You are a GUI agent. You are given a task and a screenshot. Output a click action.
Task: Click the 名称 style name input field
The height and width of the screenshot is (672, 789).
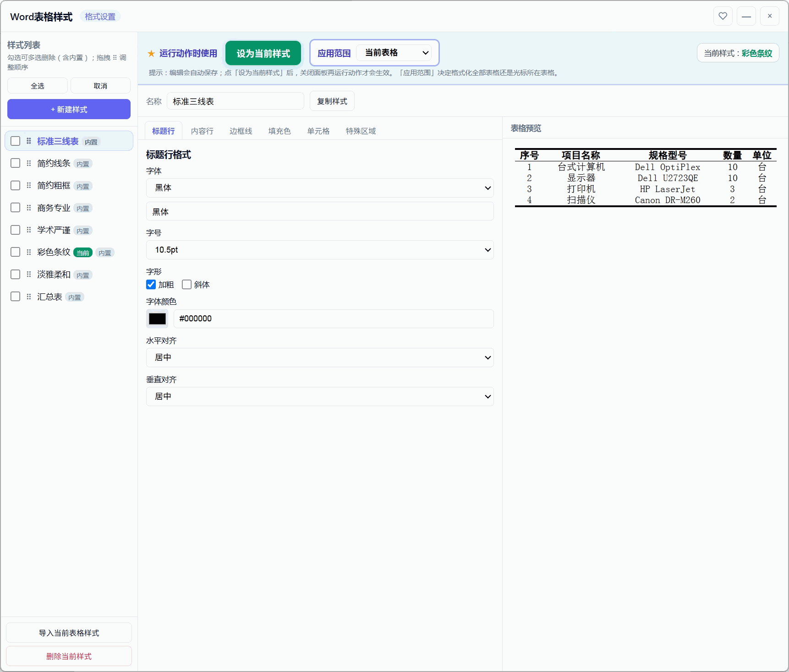[236, 101]
